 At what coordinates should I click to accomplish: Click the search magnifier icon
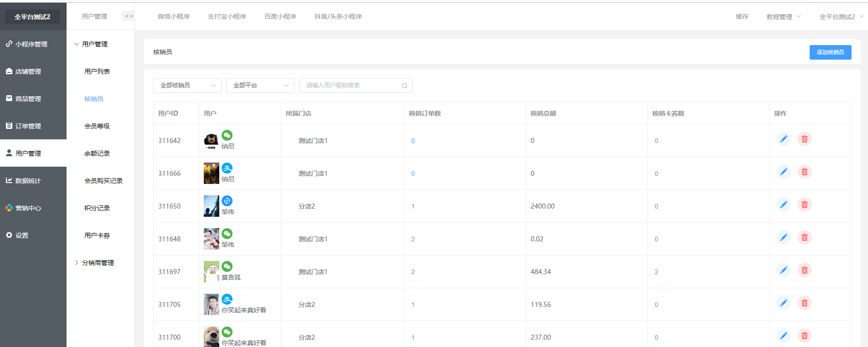click(404, 86)
